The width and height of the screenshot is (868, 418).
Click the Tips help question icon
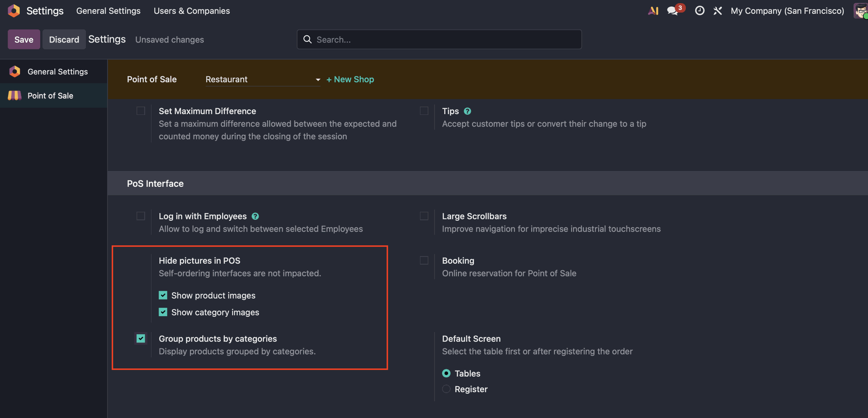tap(467, 111)
